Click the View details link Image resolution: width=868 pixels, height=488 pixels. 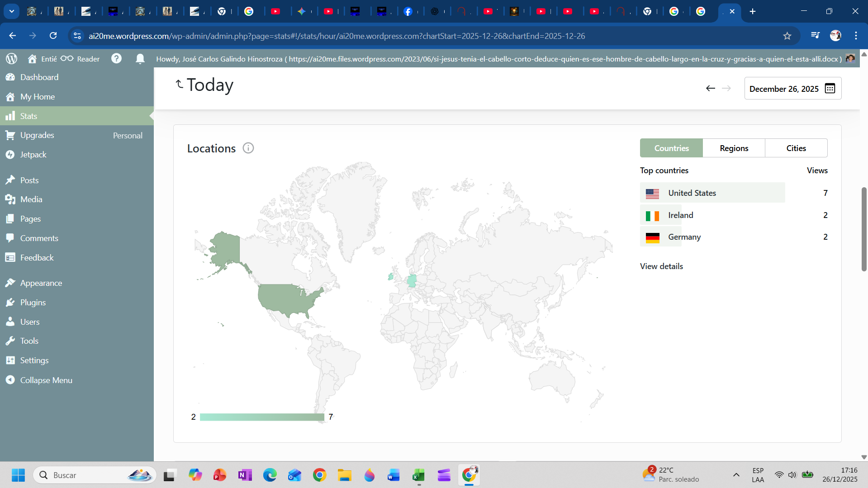(661, 266)
